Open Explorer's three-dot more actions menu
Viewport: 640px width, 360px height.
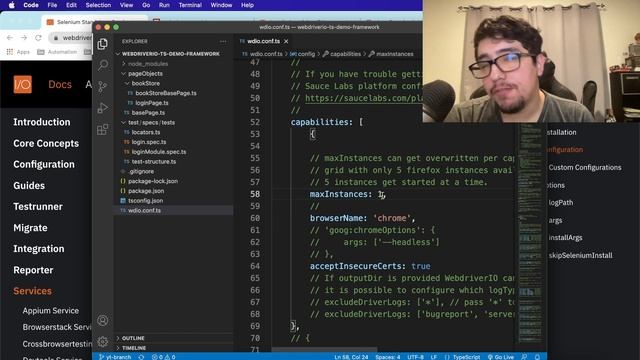223,41
